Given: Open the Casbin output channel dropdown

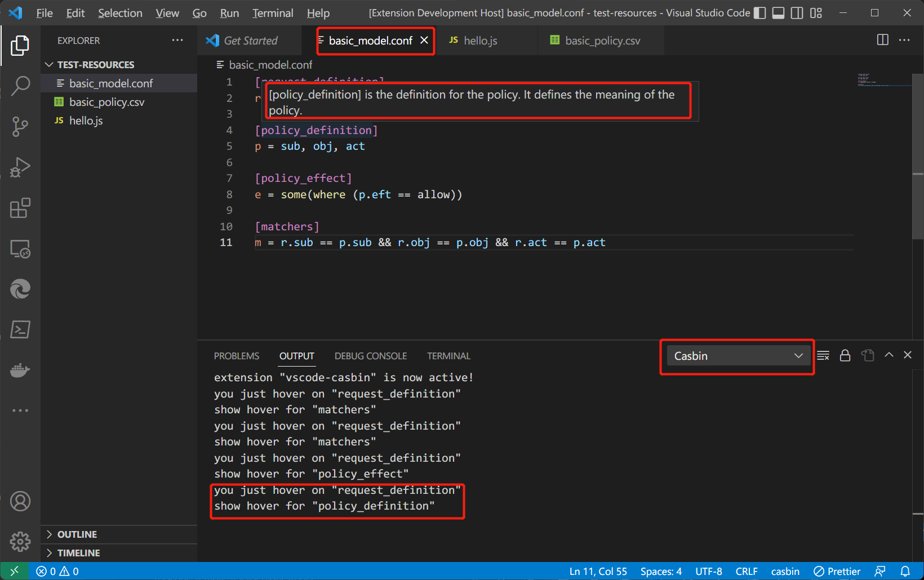Looking at the screenshot, I should (739, 356).
